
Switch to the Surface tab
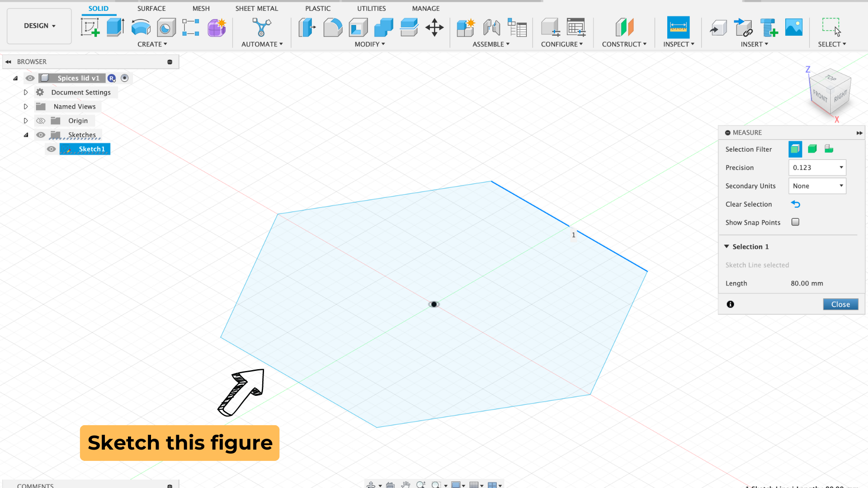151,8
